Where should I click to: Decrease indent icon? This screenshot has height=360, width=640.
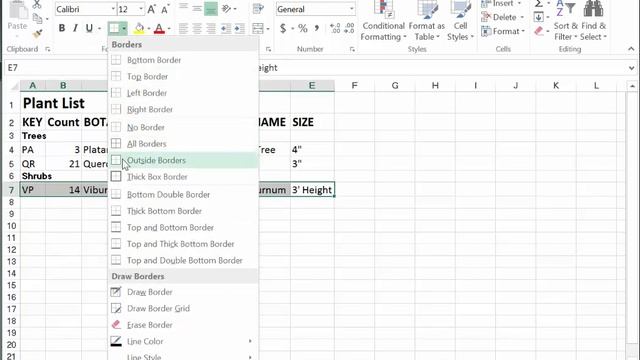tap(226, 28)
